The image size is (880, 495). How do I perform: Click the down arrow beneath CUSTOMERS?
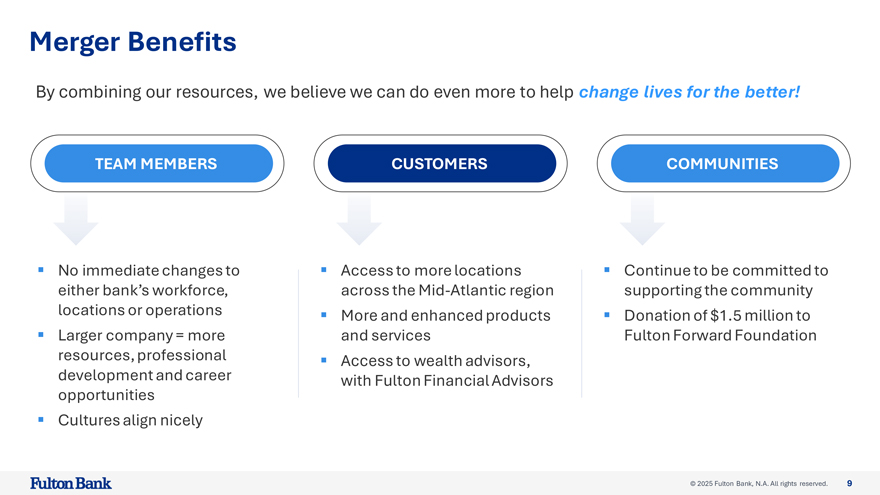click(x=359, y=221)
